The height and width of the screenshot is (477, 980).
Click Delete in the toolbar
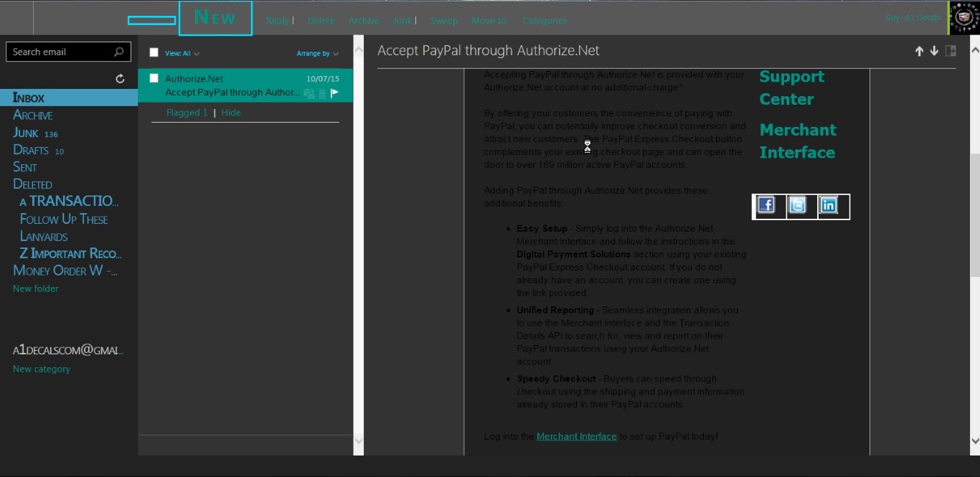[x=321, y=21]
